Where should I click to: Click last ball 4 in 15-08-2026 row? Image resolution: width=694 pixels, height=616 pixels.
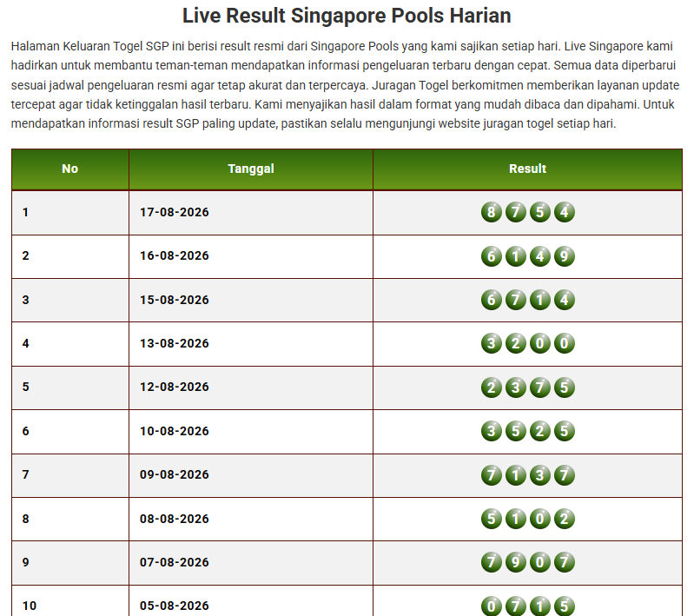[565, 300]
